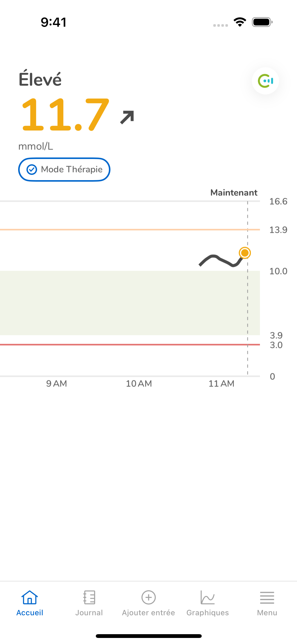Screen dimensions: 297x644
Task: Open the Graphiques chart icon
Action: point(207,597)
